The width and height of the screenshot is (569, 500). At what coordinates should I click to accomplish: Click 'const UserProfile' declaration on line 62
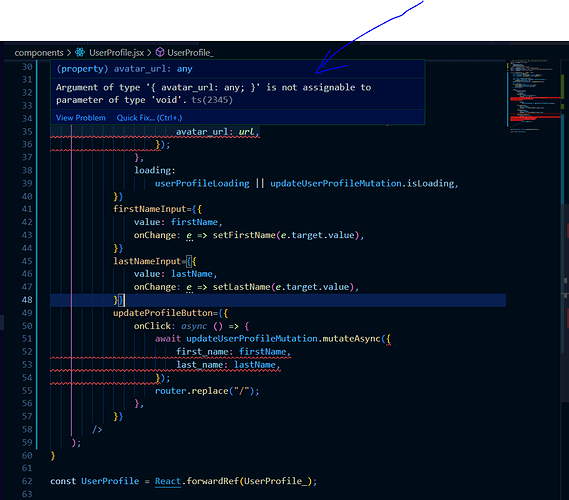pyautogui.click(x=94, y=481)
